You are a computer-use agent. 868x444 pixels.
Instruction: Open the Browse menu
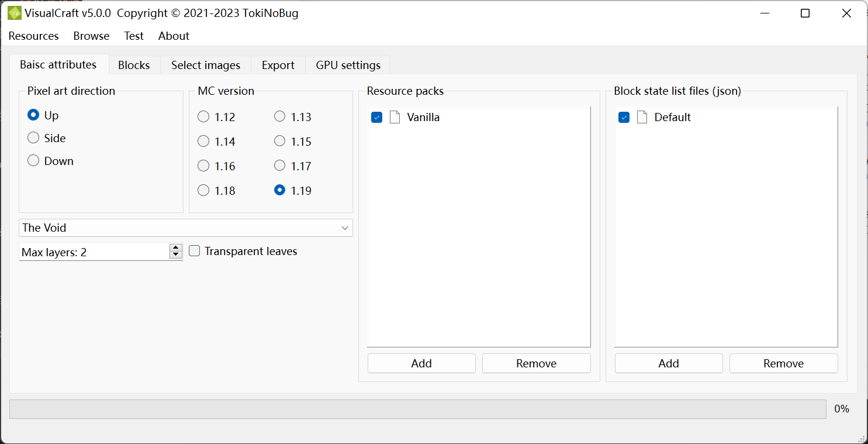[91, 36]
